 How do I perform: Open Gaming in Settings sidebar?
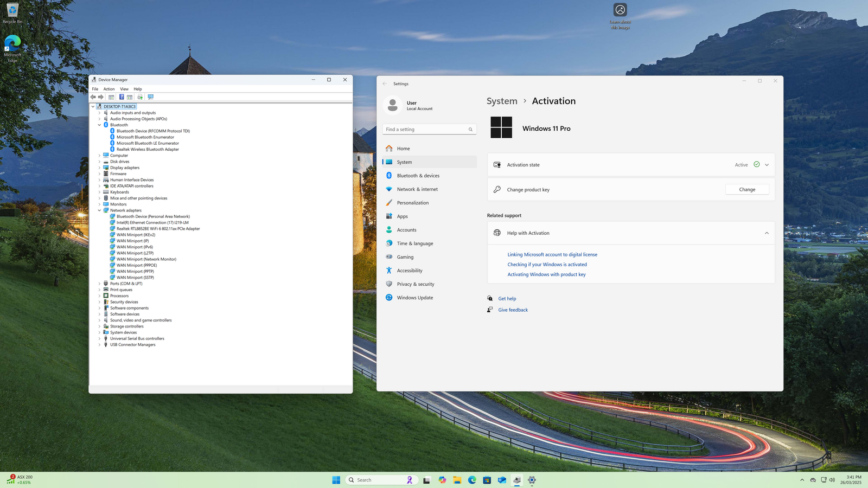tap(430, 257)
